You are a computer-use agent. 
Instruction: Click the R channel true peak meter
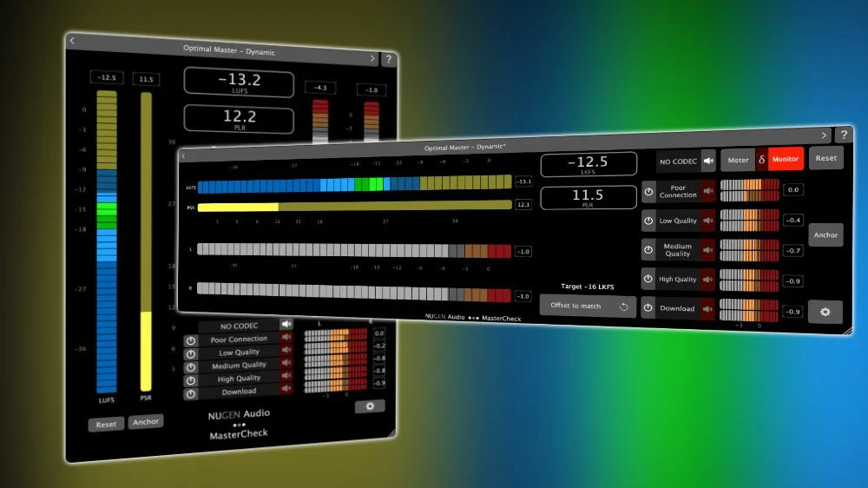point(354,291)
